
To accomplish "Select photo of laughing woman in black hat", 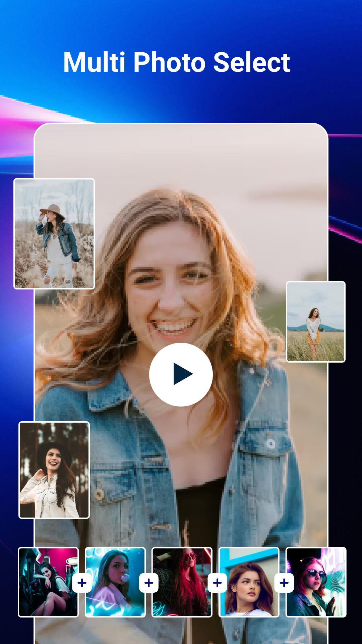I will (54, 470).
